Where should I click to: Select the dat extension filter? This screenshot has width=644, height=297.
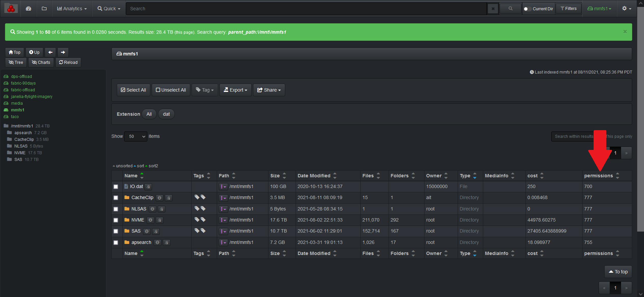pos(166,114)
